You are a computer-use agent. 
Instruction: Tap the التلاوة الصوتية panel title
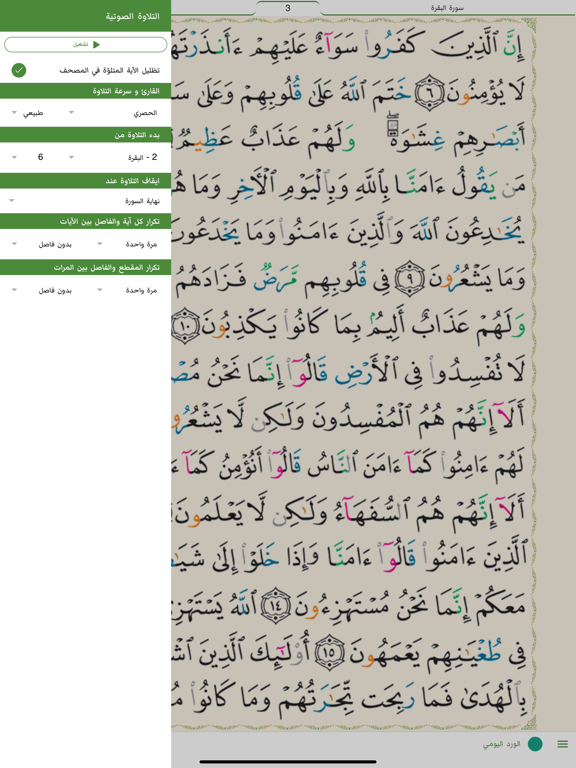click(x=132, y=16)
